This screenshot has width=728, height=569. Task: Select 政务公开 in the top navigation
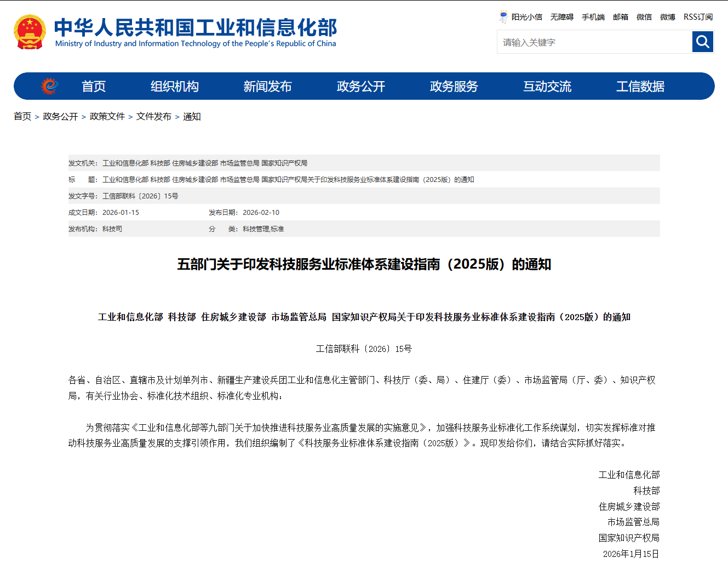360,86
